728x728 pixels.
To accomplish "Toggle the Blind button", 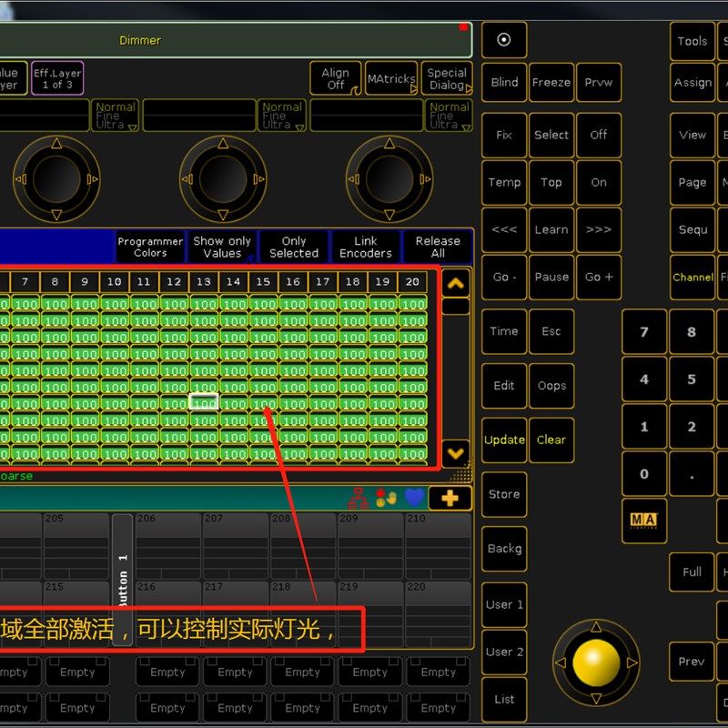I will (x=504, y=83).
